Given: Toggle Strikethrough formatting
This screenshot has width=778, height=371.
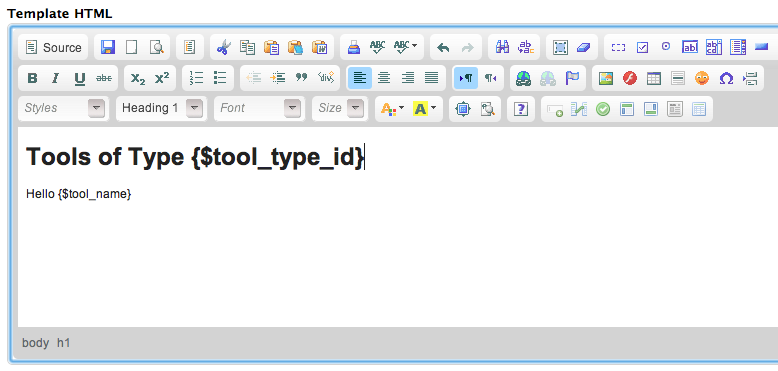Looking at the screenshot, I should point(104,78).
